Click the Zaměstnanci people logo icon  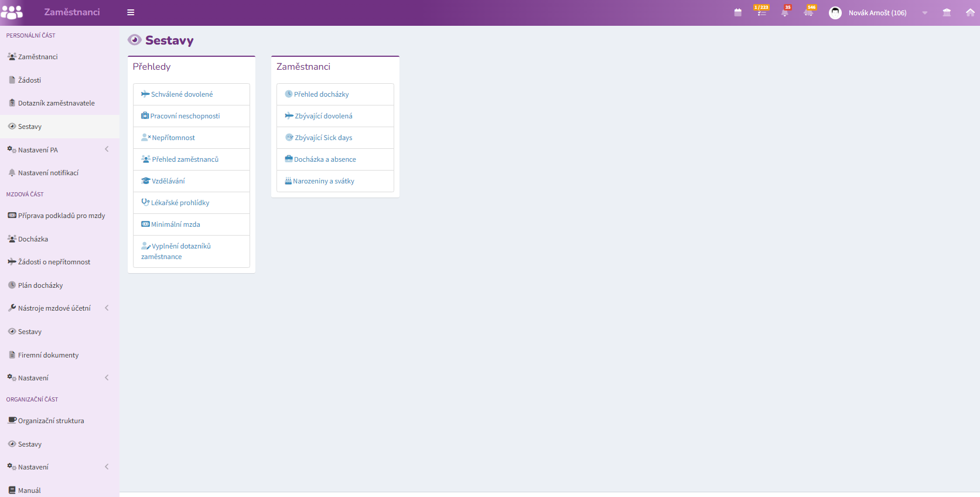pos(12,12)
